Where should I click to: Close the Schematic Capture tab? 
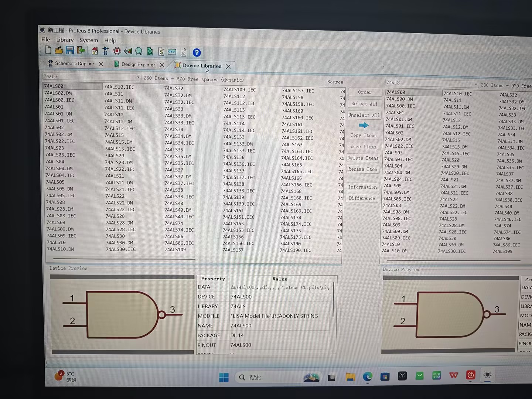(101, 64)
